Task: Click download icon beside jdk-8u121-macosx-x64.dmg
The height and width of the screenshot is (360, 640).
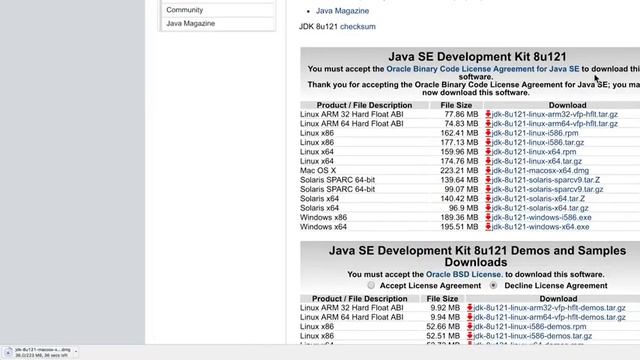Action: pyautogui.click(x=488, y=171)
